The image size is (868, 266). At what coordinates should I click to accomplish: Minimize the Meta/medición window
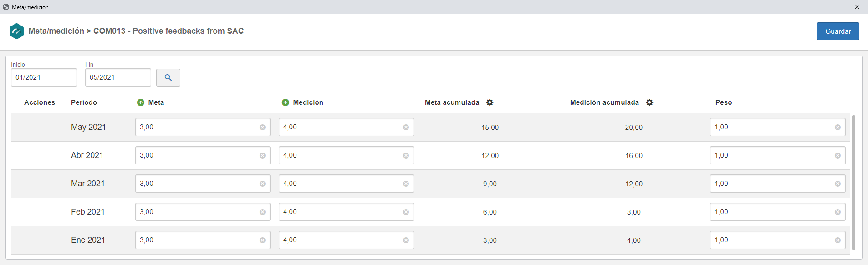point(815,7)
